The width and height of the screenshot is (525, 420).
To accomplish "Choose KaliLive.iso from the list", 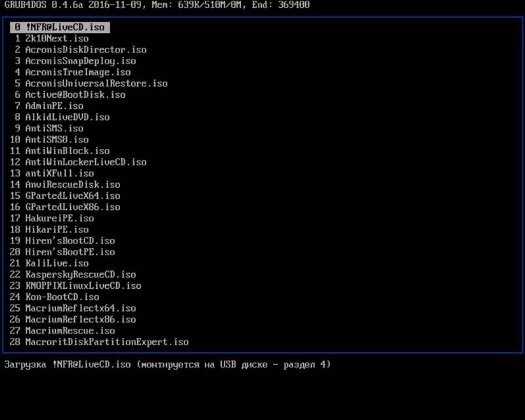I will pos(49,263).
